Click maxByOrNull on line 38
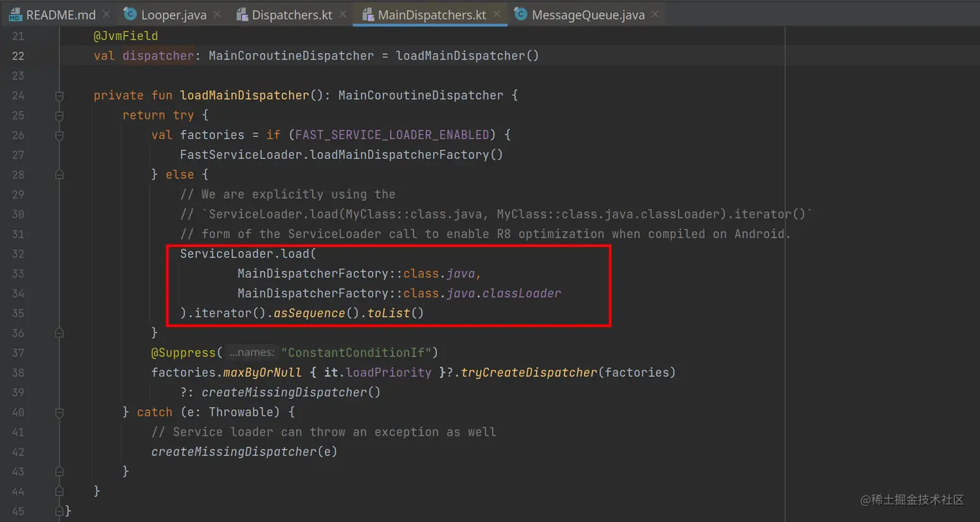 pyautogui.click(x=262, y=372)
